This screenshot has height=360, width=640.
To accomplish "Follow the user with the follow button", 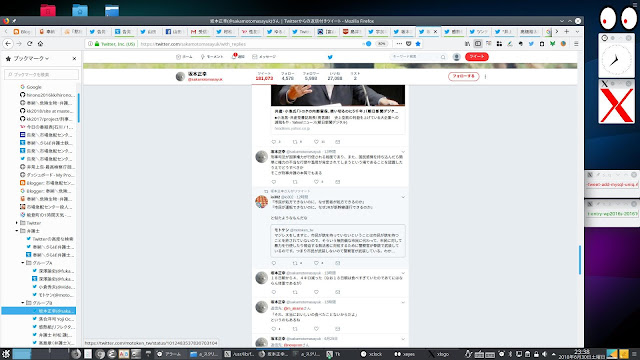I will [x=464, y=76].
